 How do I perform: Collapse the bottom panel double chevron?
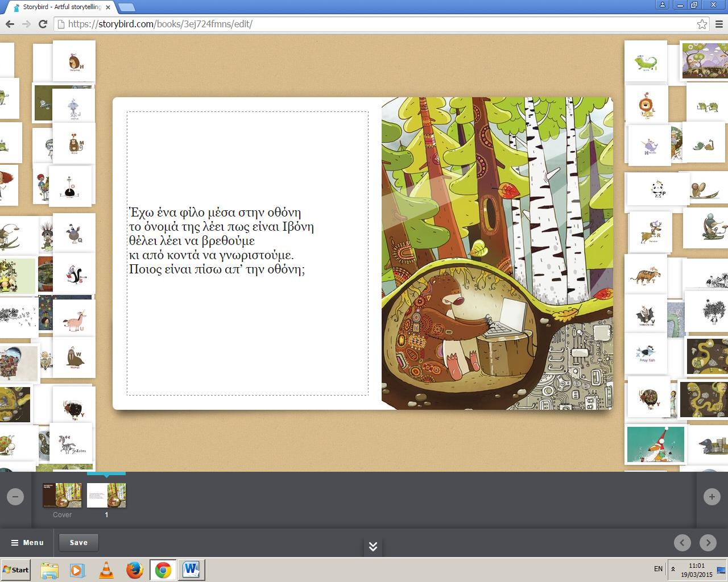coord(373,547)
